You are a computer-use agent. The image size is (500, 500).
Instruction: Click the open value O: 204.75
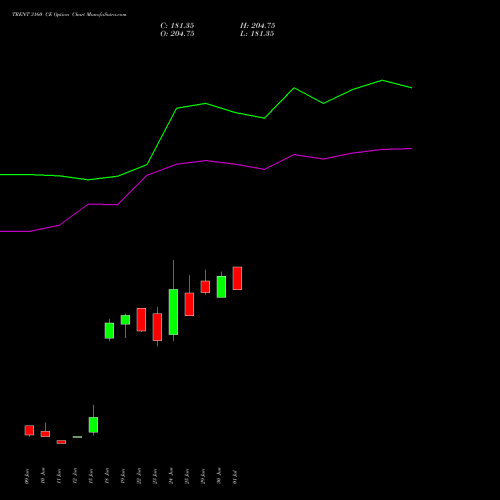[x=177, y=34]
